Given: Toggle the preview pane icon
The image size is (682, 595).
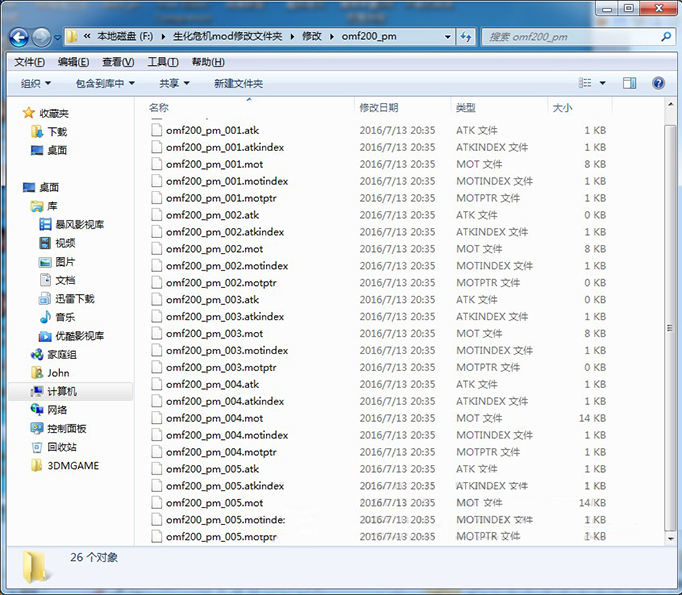Looking at the screenshot, I should pos(629,83).
